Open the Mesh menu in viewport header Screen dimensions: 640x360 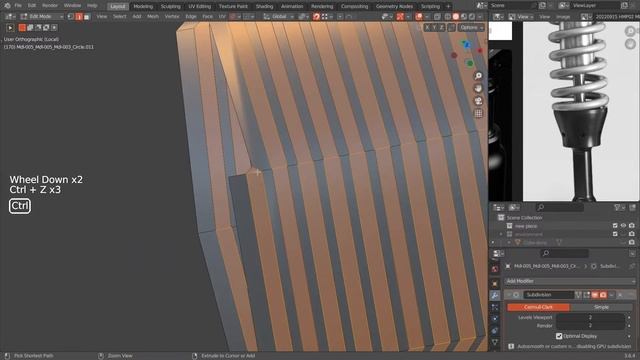[153, 17]
